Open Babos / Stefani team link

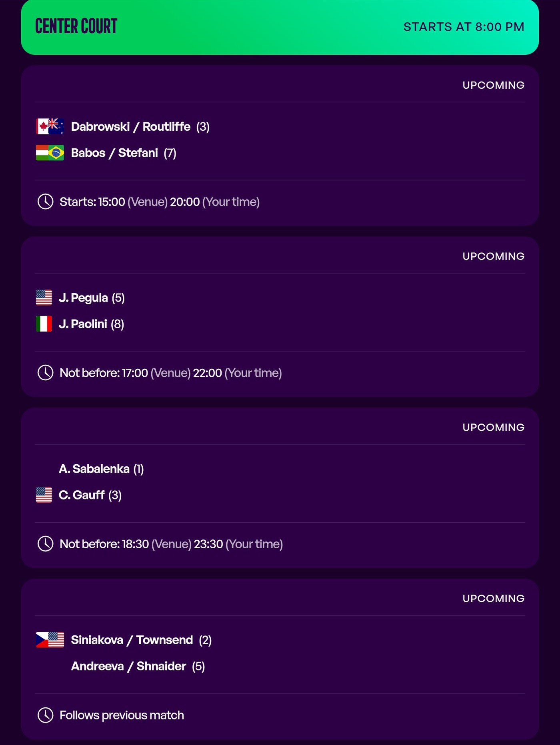point(114,153)
